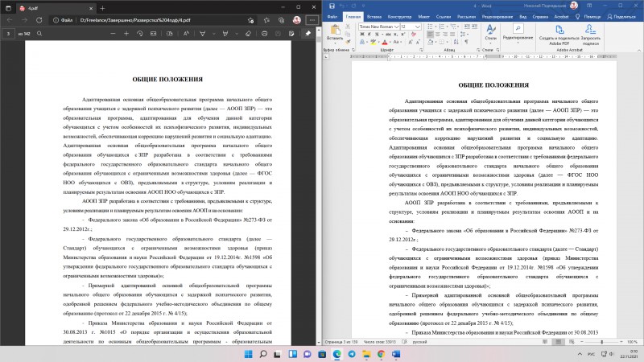
Task: Justify the Word paragraph text
Action: click(x=452, y=34)
